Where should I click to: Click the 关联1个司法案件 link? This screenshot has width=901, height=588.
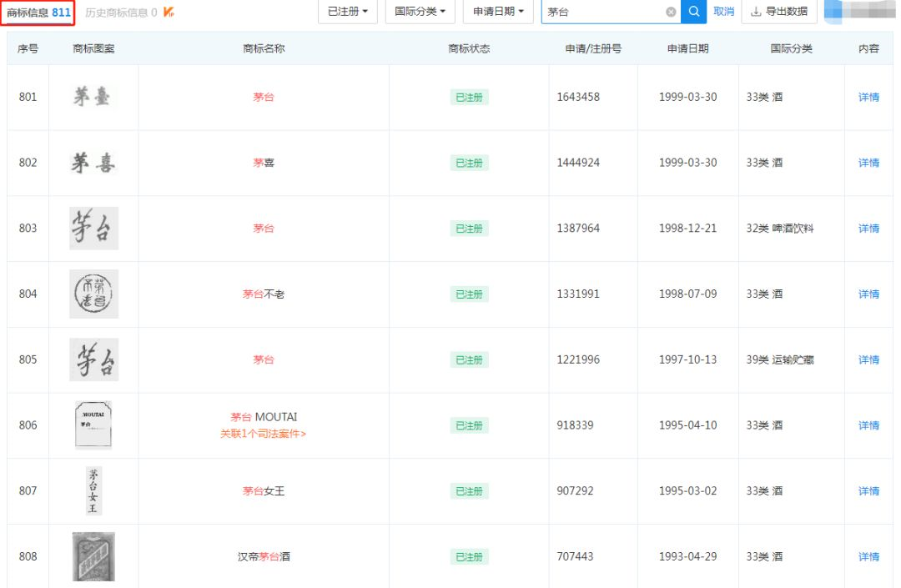point(263,434)
